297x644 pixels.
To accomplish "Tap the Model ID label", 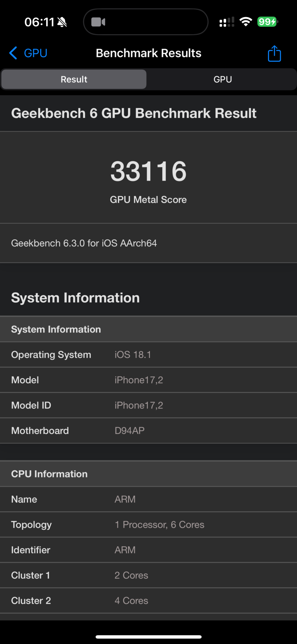I will tap(31, 405).
